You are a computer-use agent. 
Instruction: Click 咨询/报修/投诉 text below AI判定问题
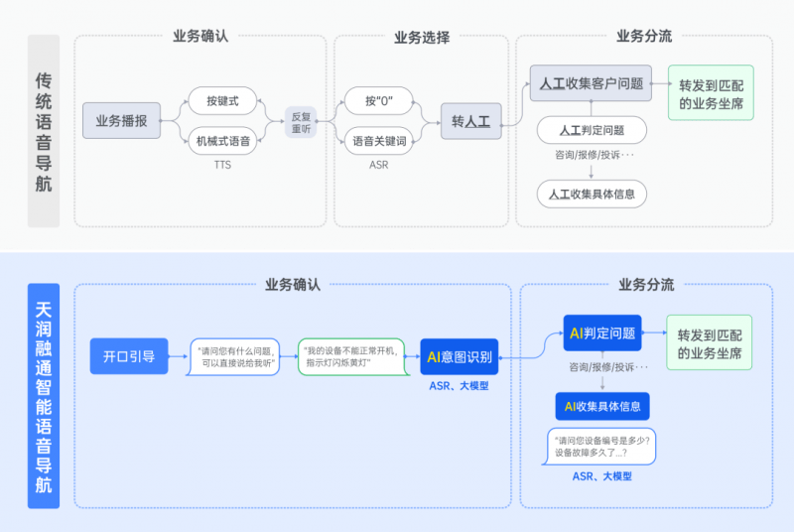[608, 367]
